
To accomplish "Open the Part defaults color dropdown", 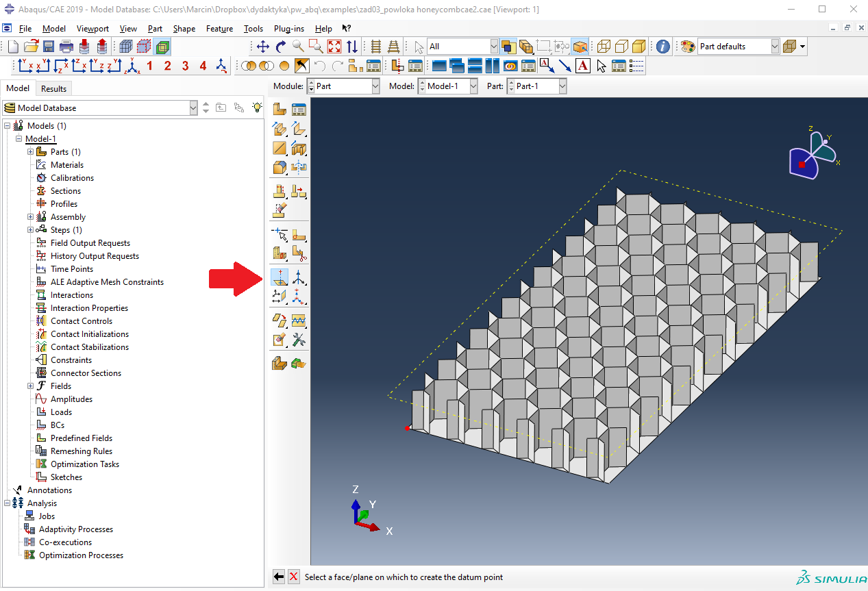I will pyautogui.click(x=775, y=47).
